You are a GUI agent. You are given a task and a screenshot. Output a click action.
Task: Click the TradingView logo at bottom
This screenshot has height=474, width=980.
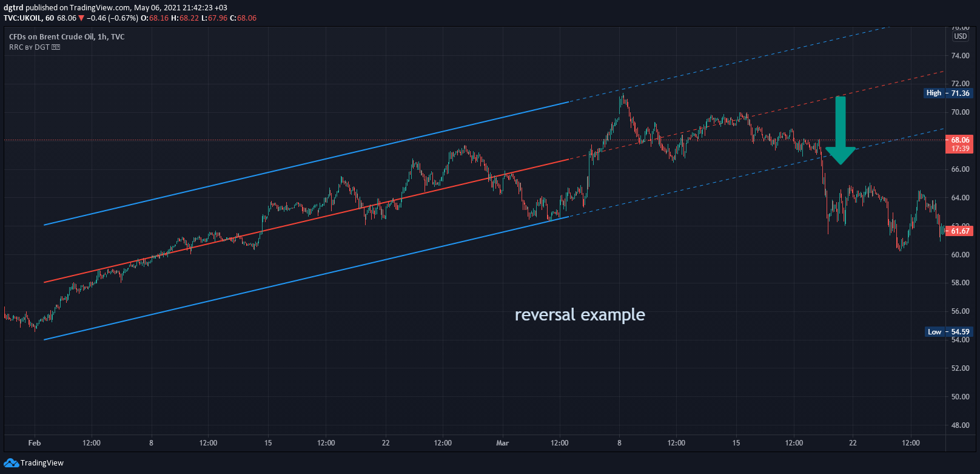click(x=34, y=462)
